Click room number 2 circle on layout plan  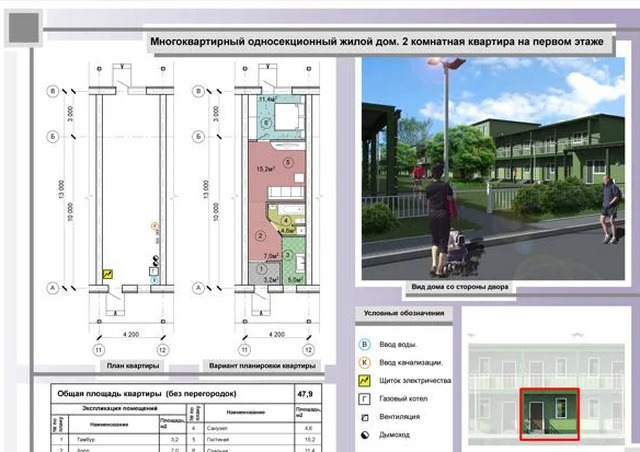260,236
